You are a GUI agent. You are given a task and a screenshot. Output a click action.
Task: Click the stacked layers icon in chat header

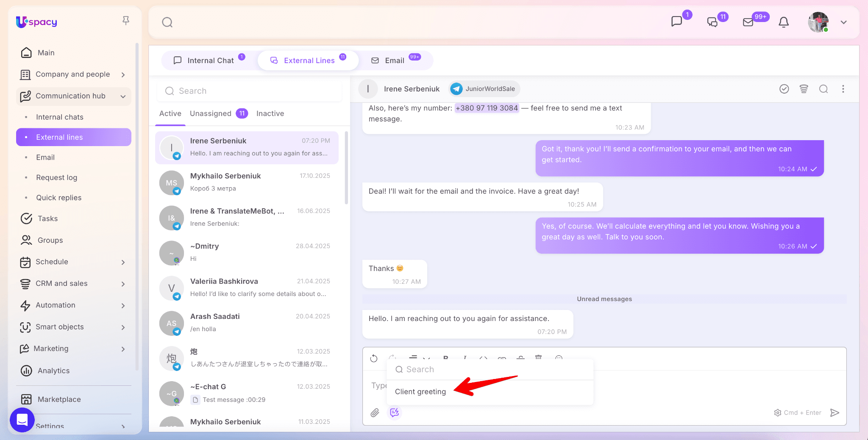(x=804, y=89)
